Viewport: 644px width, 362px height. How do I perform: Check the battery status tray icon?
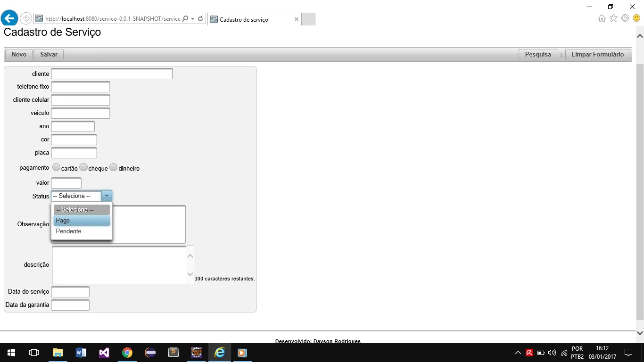pos(541,353)
